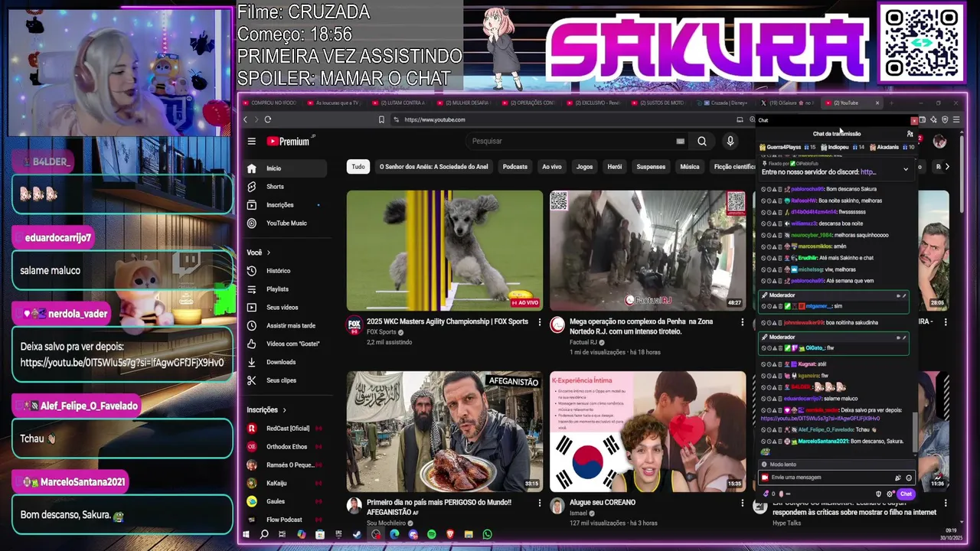Select the Suspenses filter chip

point(651,167)
